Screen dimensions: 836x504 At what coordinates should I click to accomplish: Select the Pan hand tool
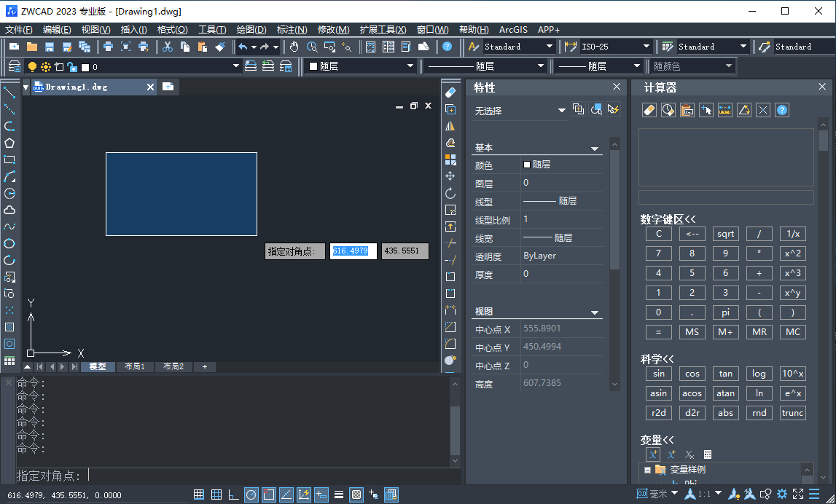pyautogui.click(x=294, y=47)
